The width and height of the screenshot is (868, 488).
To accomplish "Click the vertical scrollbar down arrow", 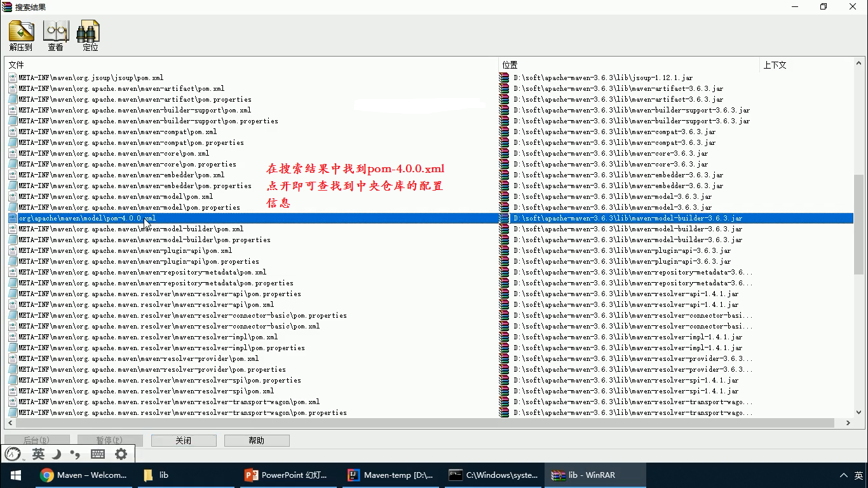I will tap(858, 412).
